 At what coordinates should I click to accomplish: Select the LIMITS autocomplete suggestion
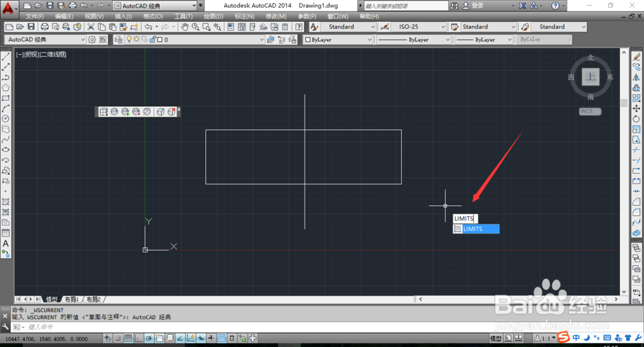click(477, 229)
